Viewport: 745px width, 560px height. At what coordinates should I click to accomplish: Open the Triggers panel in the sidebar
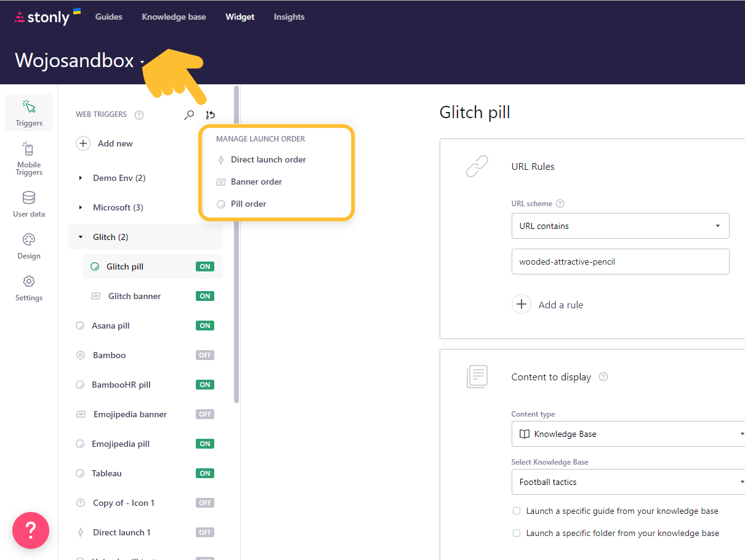28,112
